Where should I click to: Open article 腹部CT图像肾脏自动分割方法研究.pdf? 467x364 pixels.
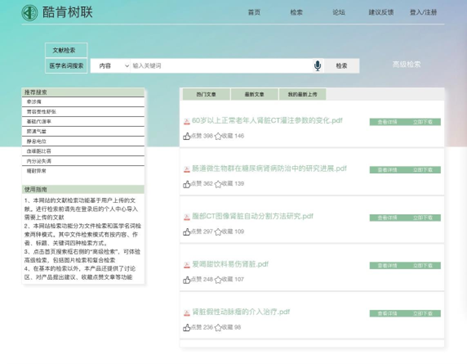click(253, 216)
